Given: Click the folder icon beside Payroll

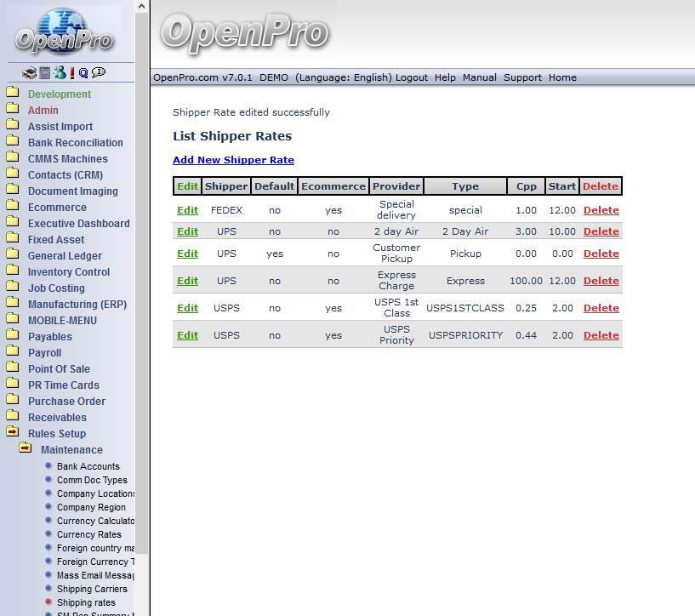Looking at the screenshot, I should [12, 352].
